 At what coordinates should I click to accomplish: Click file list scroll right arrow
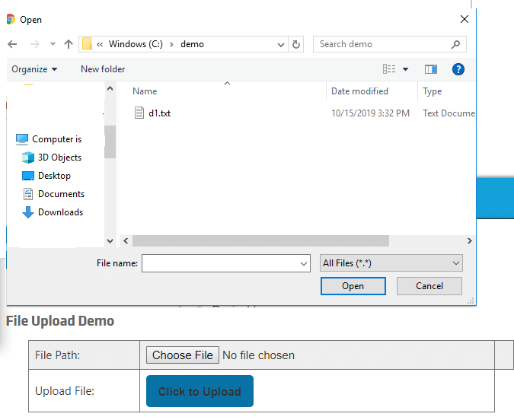point(469,240)
